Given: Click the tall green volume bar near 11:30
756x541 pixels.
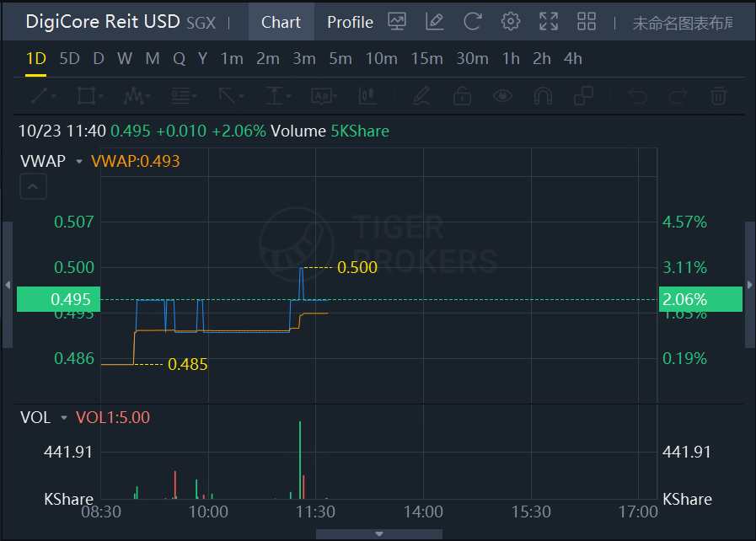Looking at the screenshot, I should tap(300, 460).
